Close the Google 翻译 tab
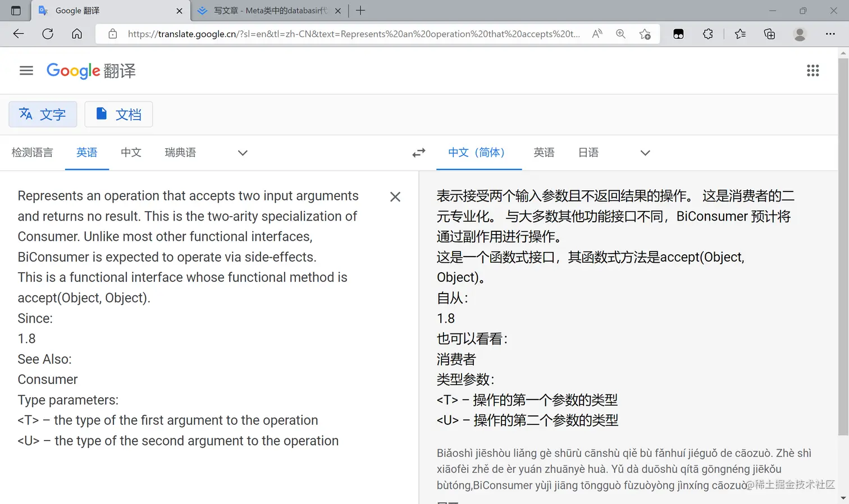Screen dimensions: 849x504 click(x=179, y=11)
